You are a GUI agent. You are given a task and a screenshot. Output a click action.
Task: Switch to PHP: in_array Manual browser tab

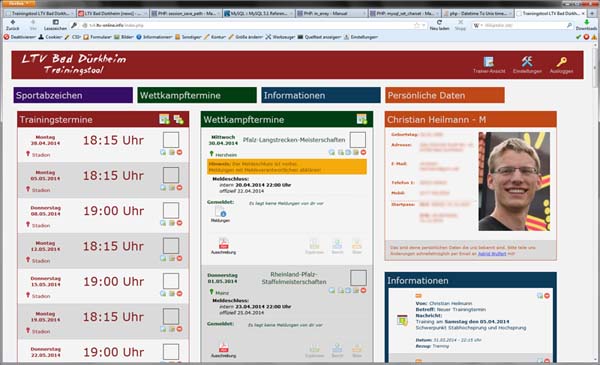click(331, 13)
